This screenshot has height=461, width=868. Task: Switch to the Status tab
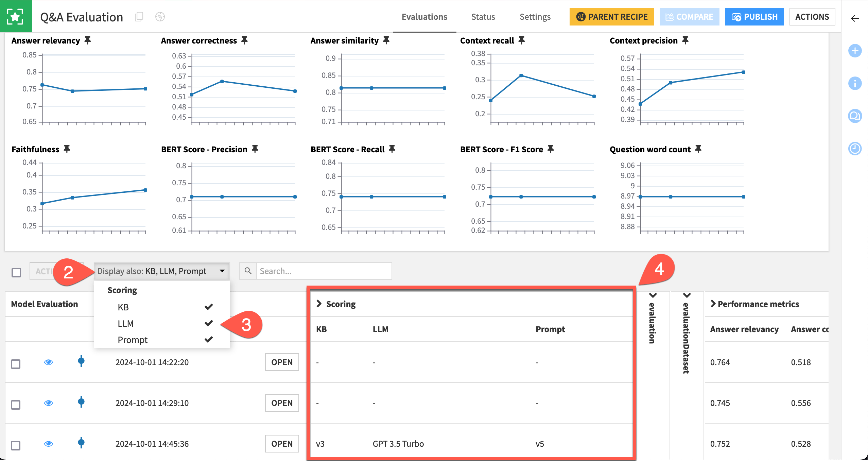point(483,17)
